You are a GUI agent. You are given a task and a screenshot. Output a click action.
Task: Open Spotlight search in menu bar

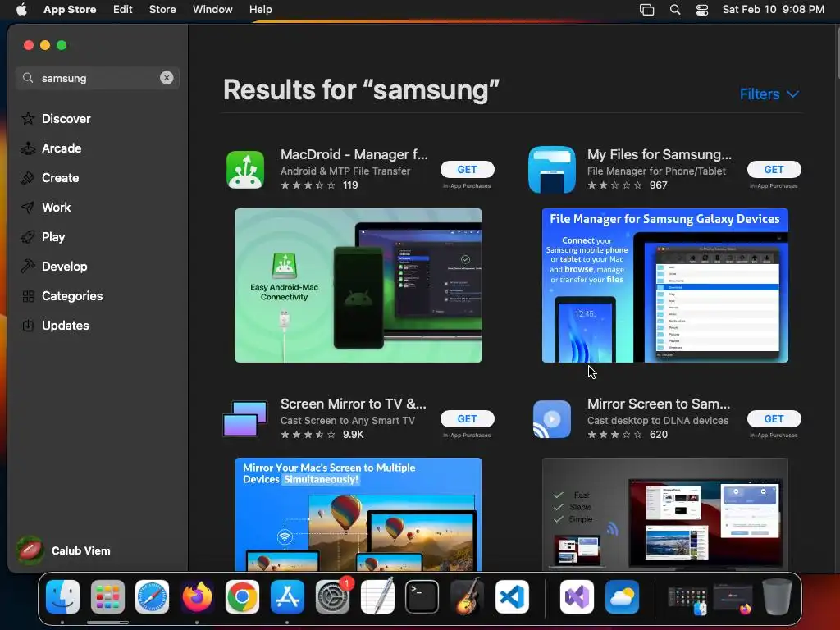(x=675, y=10)
